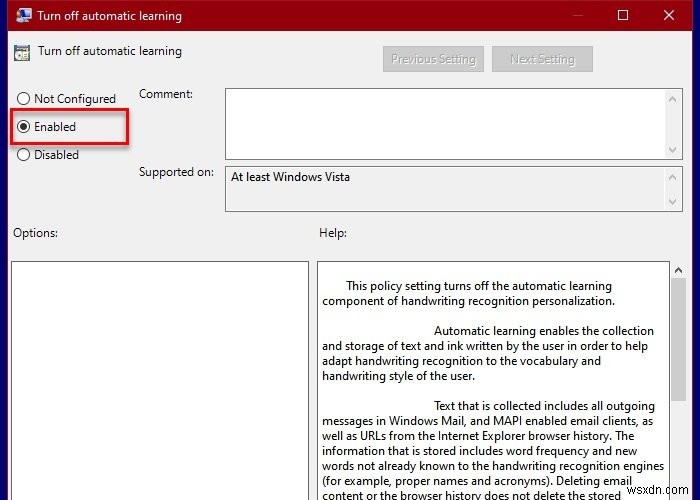This screenshot has height=500, width=700.
Task: Click the Supported on scroll up arrow
Action: (672, 178)
